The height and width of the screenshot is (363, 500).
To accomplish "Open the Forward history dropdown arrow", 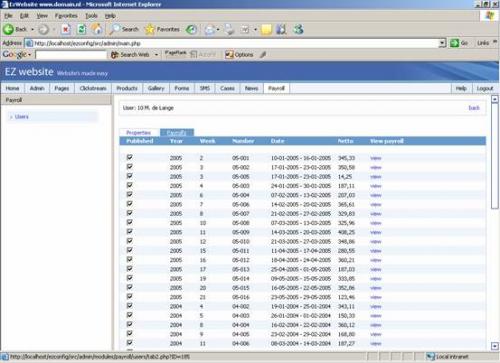I will click(54, 30).
